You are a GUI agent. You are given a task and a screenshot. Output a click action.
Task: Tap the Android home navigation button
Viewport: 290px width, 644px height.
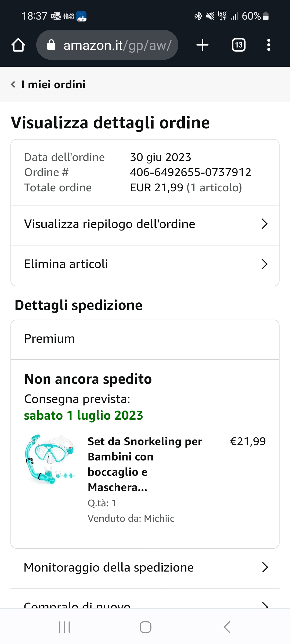click(x=145, y=627)
